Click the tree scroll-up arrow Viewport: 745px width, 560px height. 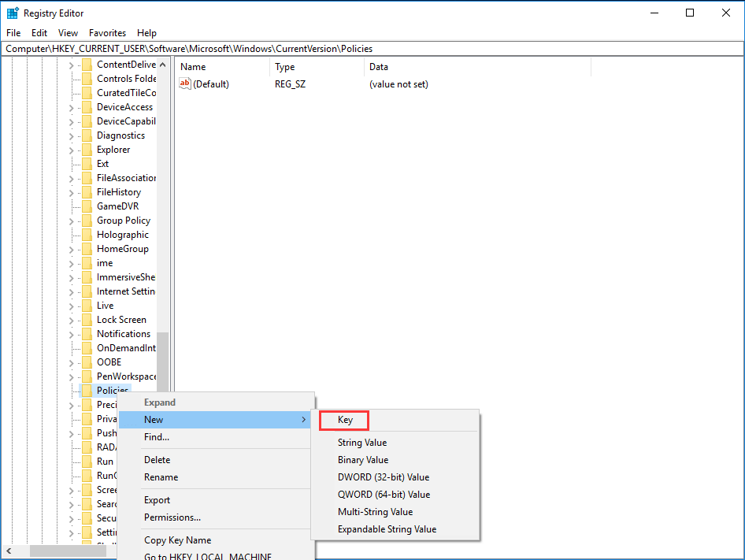point(162,64)
